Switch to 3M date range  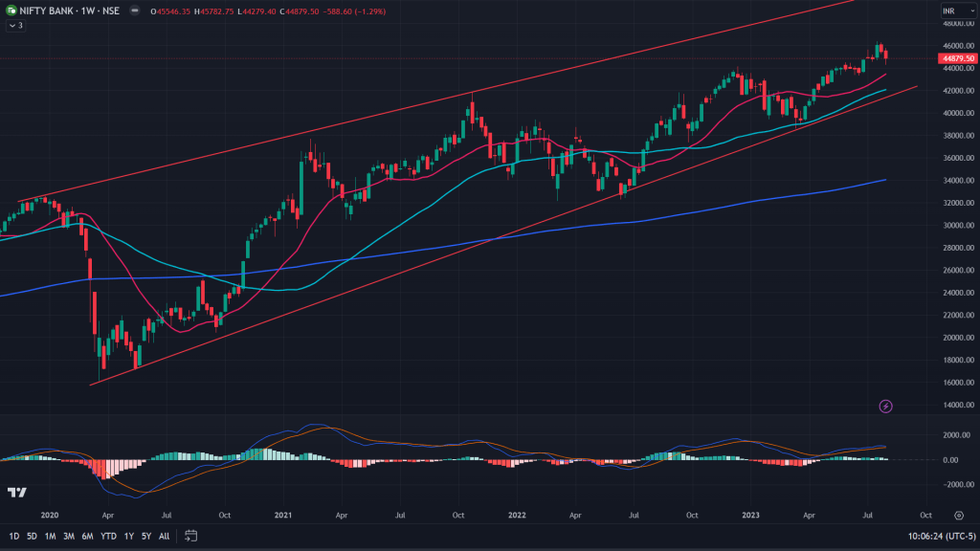click(69, 536)
